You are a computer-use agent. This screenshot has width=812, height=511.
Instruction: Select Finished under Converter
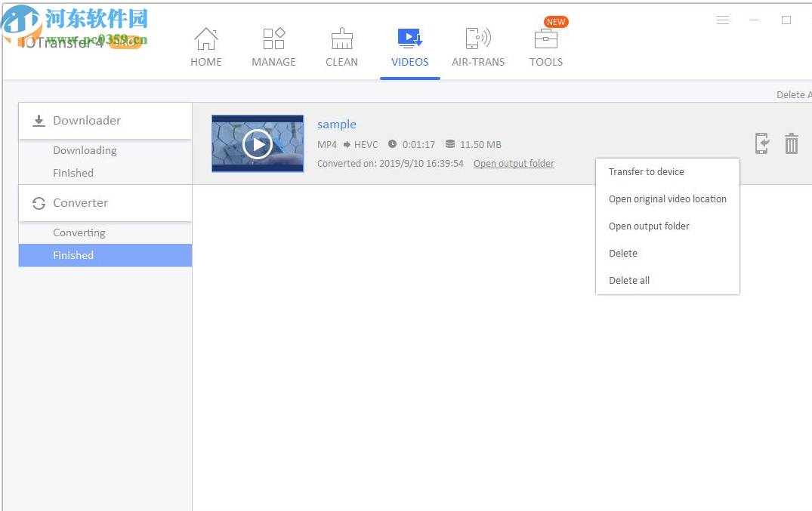[73, 255]
